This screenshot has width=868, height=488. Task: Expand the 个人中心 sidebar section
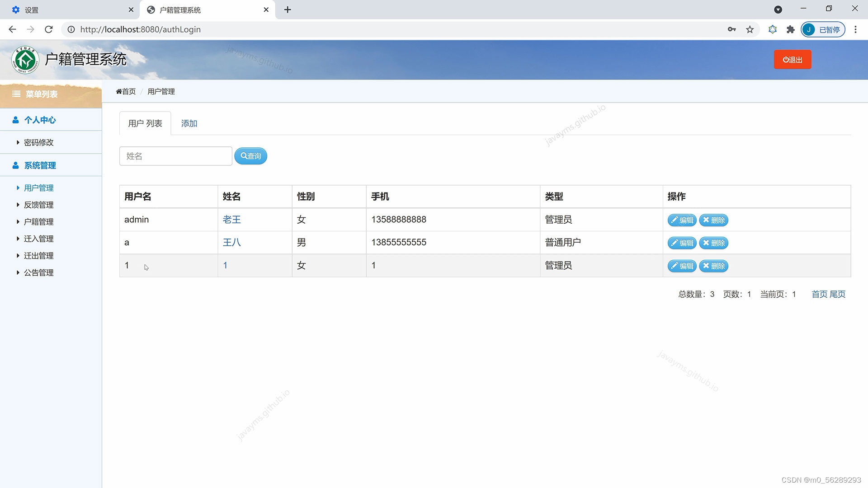40,120
